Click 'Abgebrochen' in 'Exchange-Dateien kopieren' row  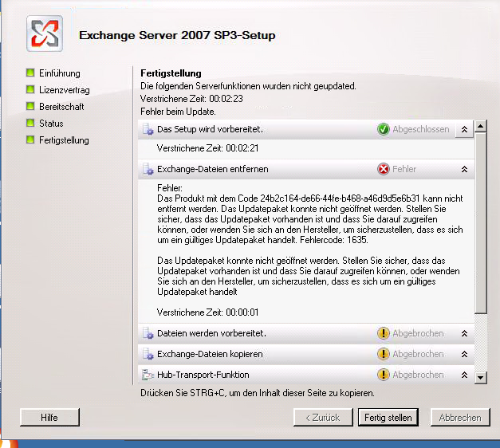tap(418, 354)
